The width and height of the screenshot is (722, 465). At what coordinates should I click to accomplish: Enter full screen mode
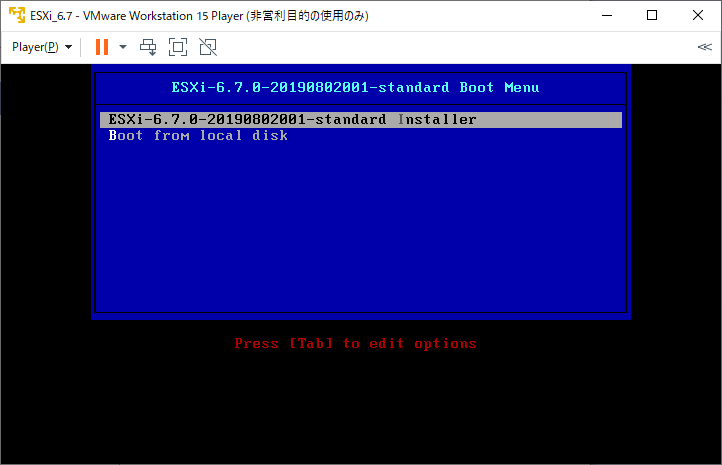click(178, 47)
